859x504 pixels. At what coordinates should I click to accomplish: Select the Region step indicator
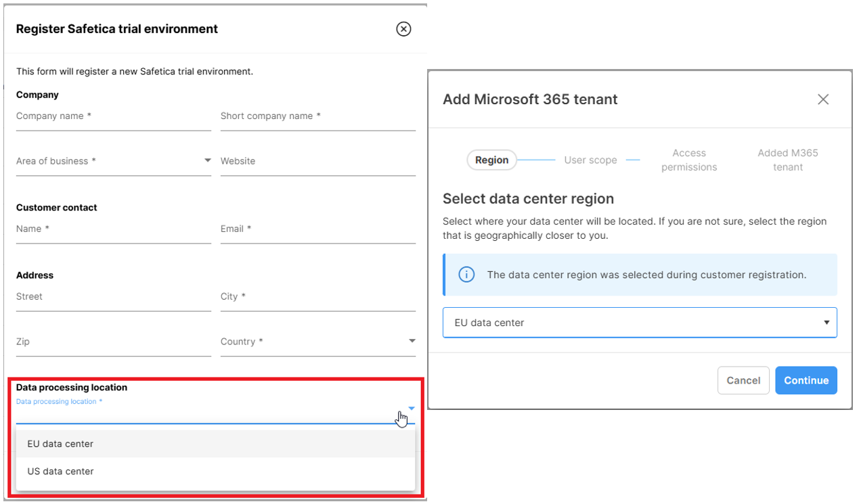coord(491,160)
